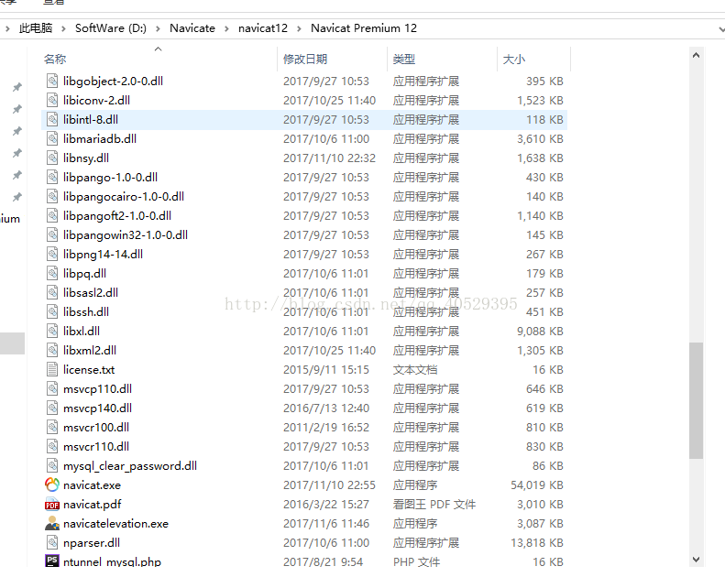
Task: Click Navicat Premium 12 in the breadcrumb
Action: 364,28
